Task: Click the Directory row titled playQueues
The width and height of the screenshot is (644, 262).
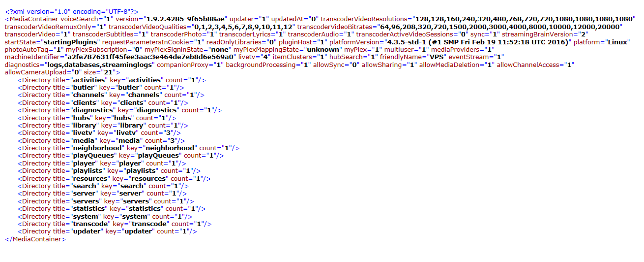Action: pos(120,156)
